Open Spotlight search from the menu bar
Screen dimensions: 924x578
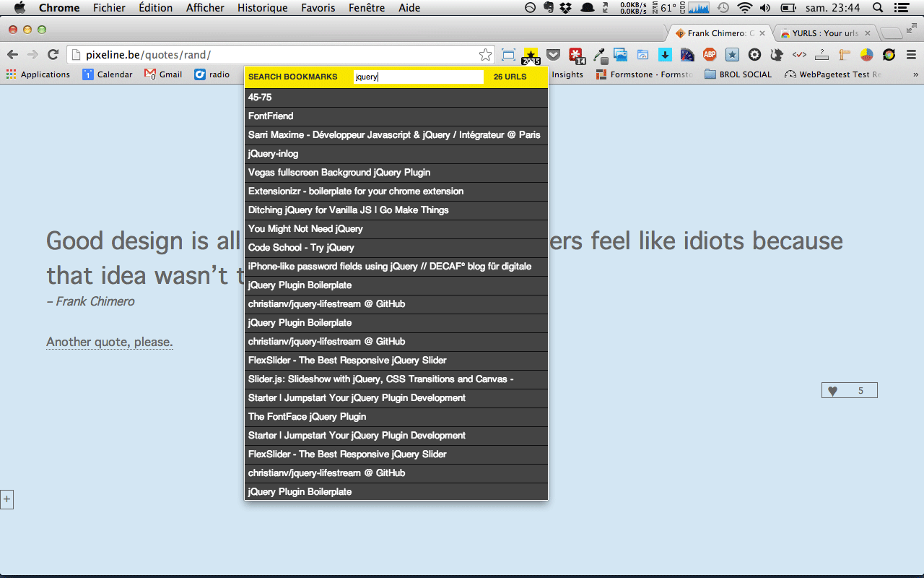click(x=876, y=8)
